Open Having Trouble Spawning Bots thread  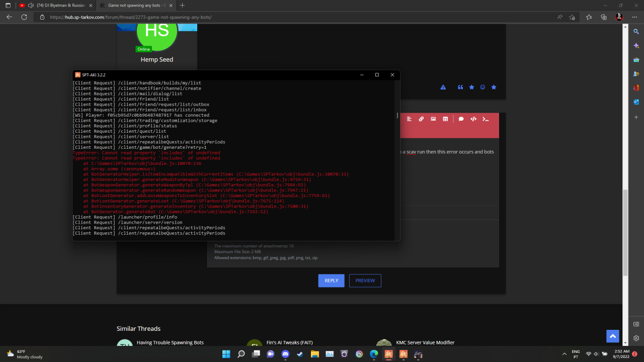point(170,342)
